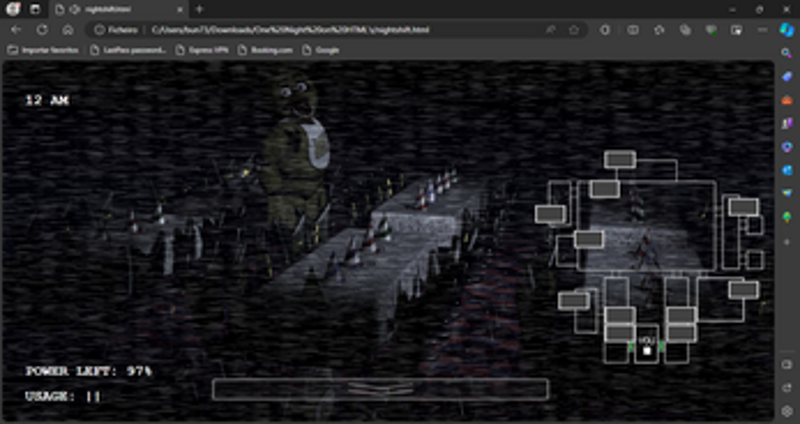Open the Google bookmark
The image size is (800, 424).
point(321,50)
